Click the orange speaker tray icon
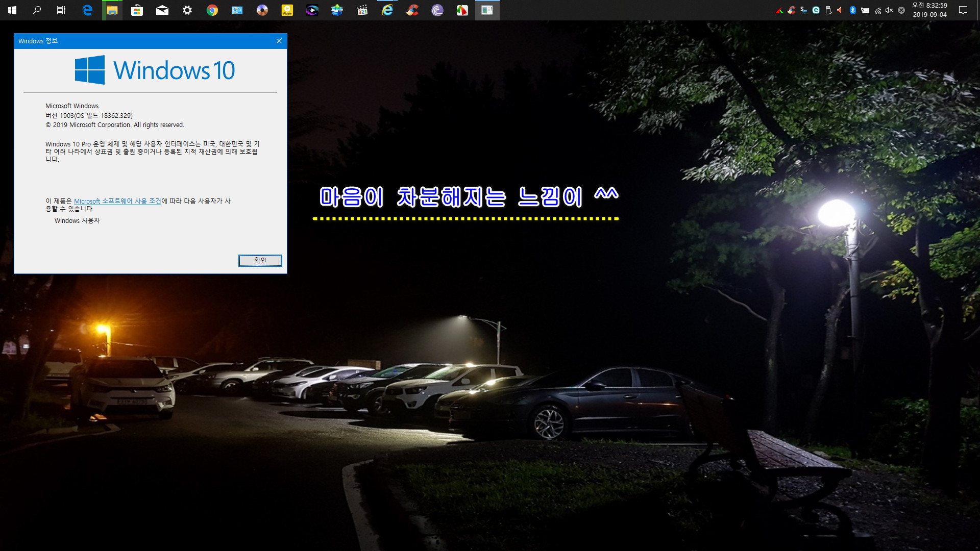The width and height of the screenshot is (980, 551). tap(840, 10)
